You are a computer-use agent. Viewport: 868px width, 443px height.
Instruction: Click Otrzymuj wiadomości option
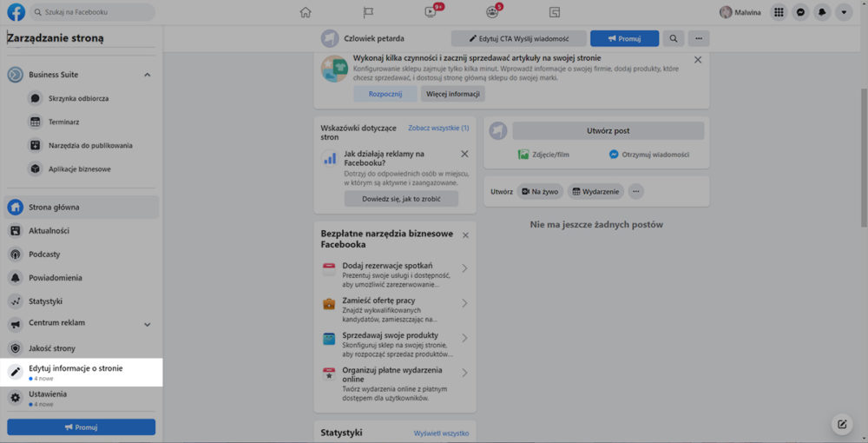tap(649, 155)
